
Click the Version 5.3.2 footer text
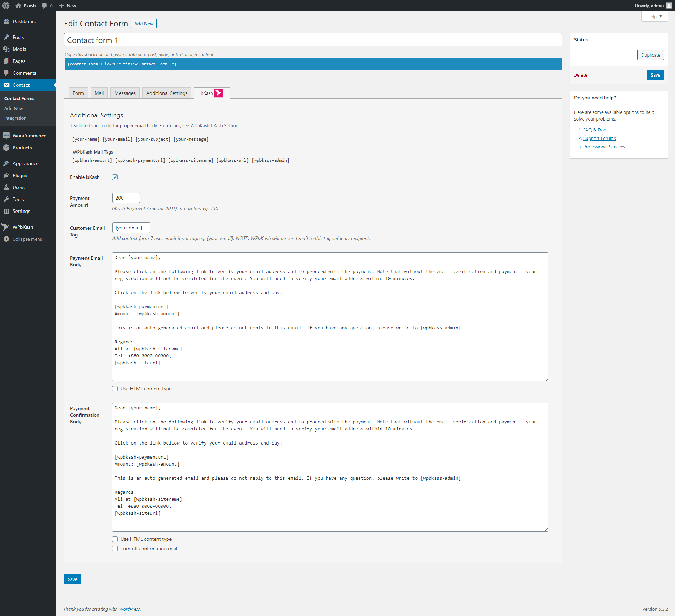tap(655, 609)
